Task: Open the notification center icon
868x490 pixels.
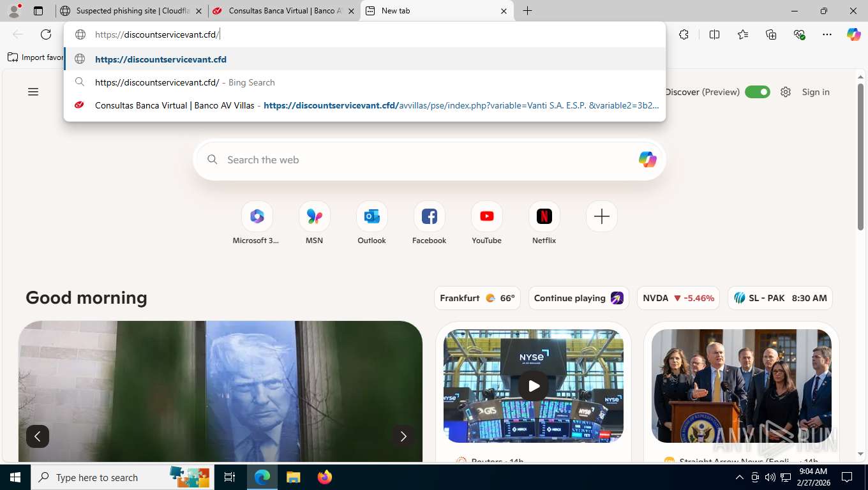Action: [x=847, y=477]
